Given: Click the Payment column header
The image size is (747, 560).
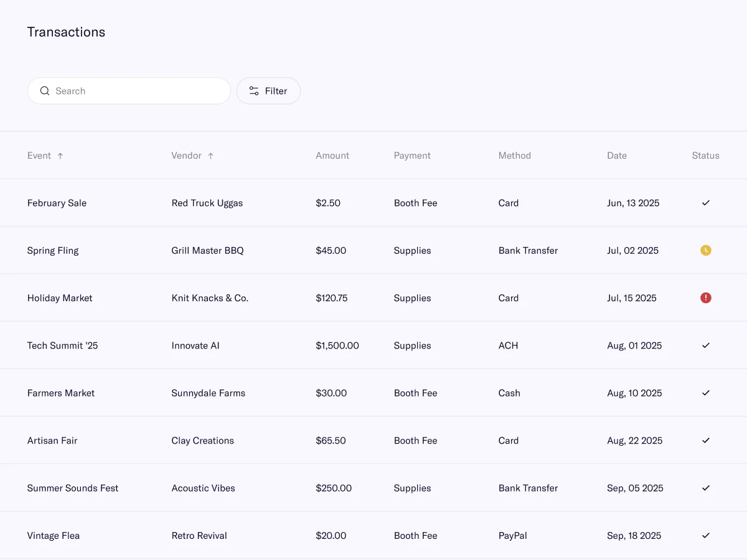Looking at the screenshot, I should (x=412, y=156).
